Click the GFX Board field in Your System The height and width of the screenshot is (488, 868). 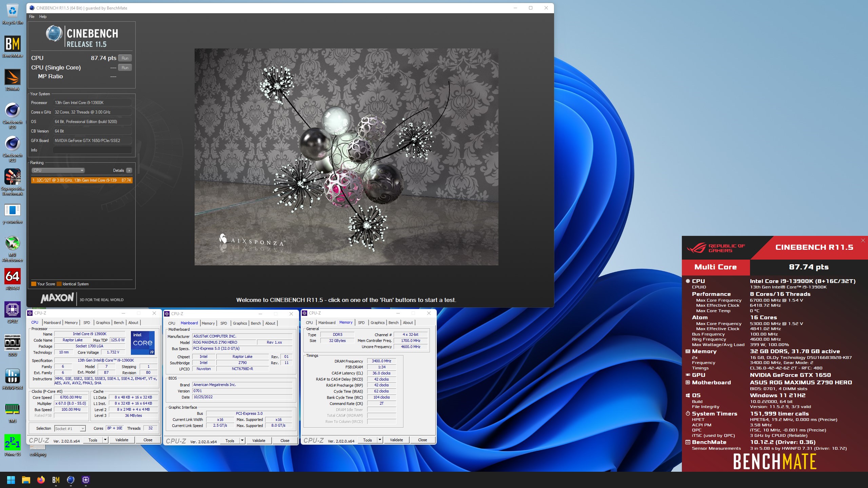point(92,140)
